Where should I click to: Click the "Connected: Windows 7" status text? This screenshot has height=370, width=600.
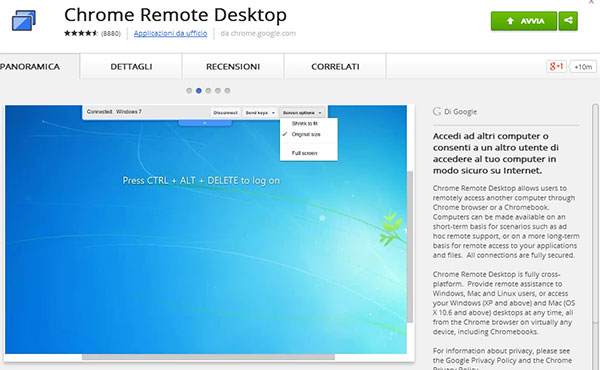[x=114, y=112]
